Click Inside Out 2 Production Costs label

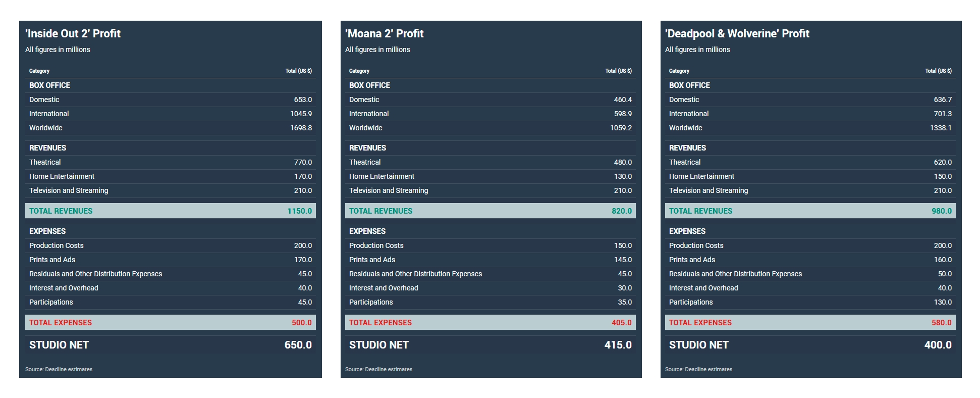point(57,245)
